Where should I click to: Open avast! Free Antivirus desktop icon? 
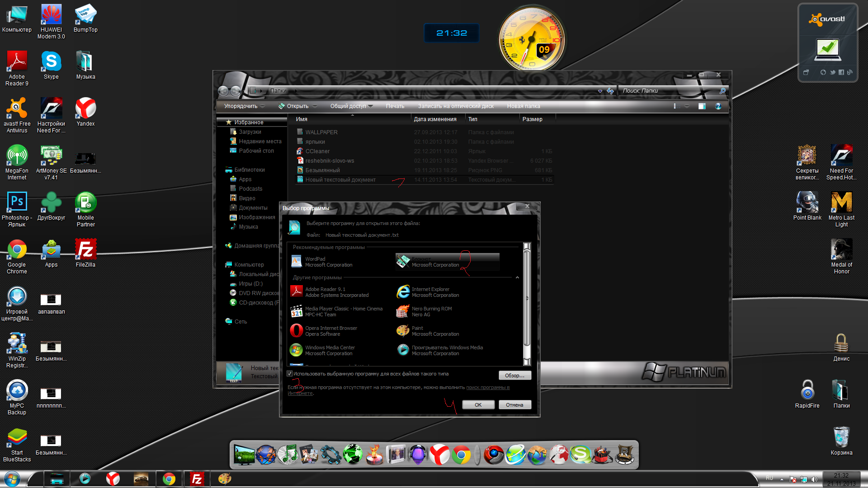[17, 115]
